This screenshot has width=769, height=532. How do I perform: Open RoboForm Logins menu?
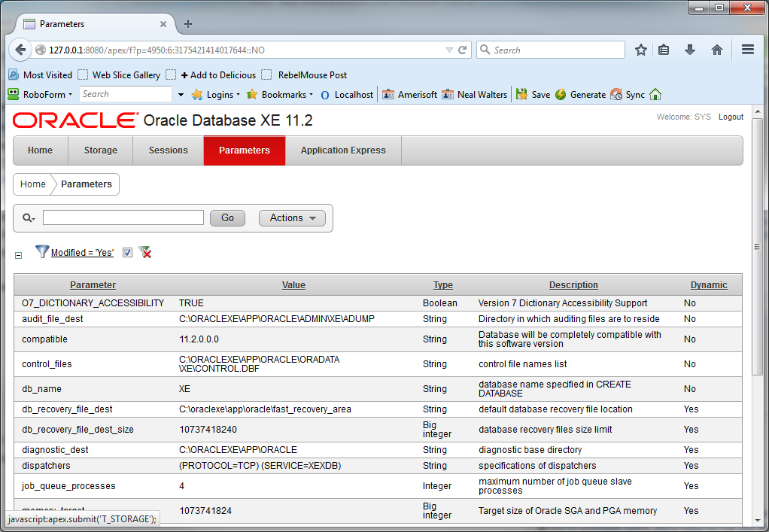(x=216, y=95)
